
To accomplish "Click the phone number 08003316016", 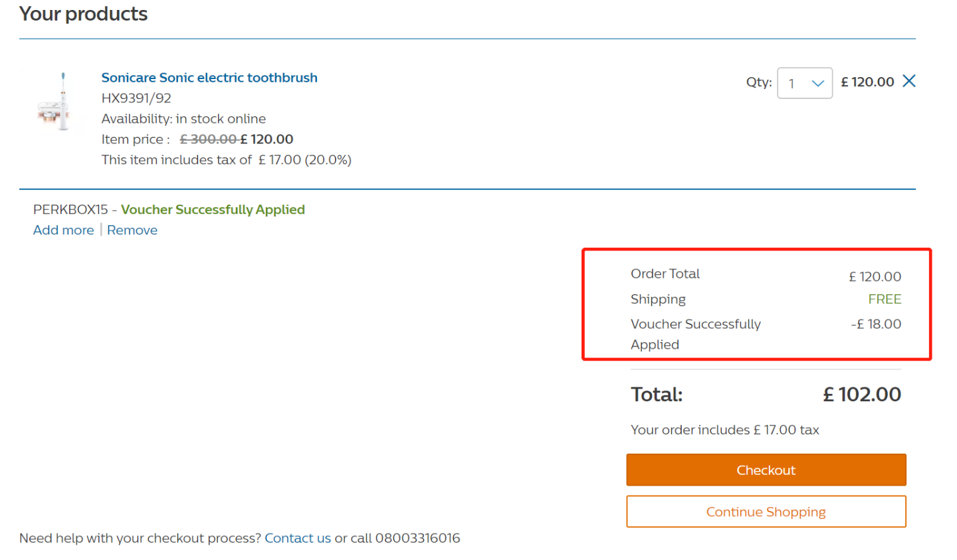I will [418, 538].
